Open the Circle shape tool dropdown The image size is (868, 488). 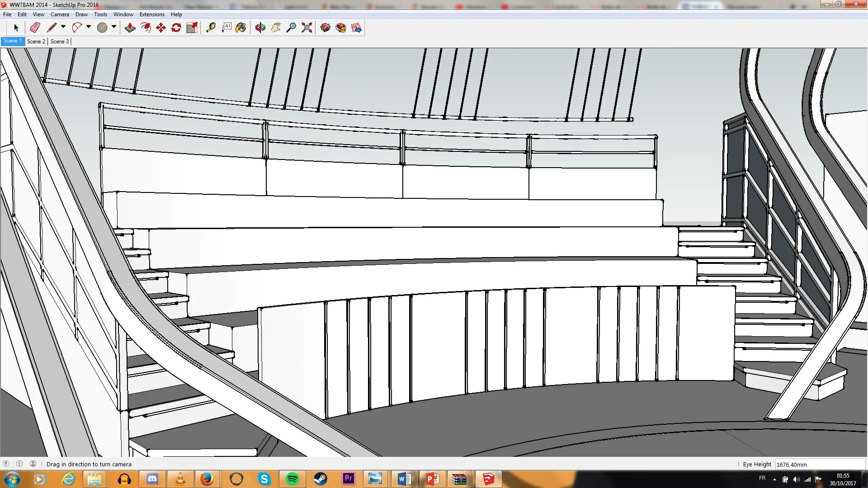pos(114,27)
